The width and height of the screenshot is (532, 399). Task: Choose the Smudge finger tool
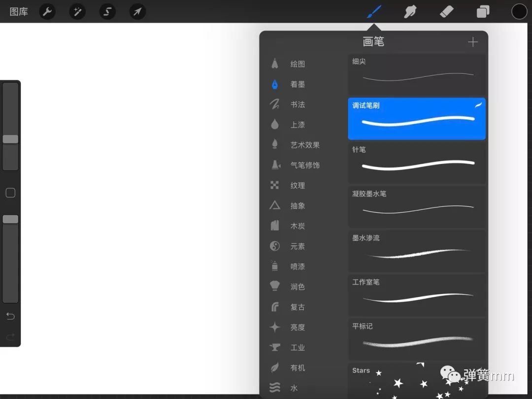point(410,12)
